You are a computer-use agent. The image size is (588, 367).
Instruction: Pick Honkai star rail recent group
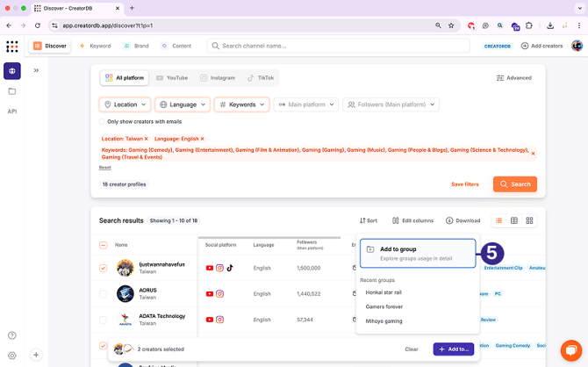(x=384, y=292)
